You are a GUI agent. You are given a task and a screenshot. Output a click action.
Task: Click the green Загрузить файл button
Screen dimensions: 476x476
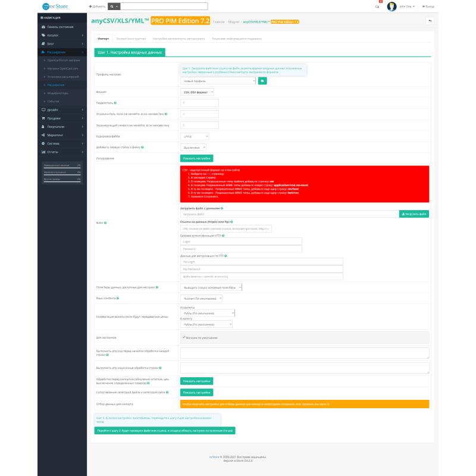(x=414, y=213)
